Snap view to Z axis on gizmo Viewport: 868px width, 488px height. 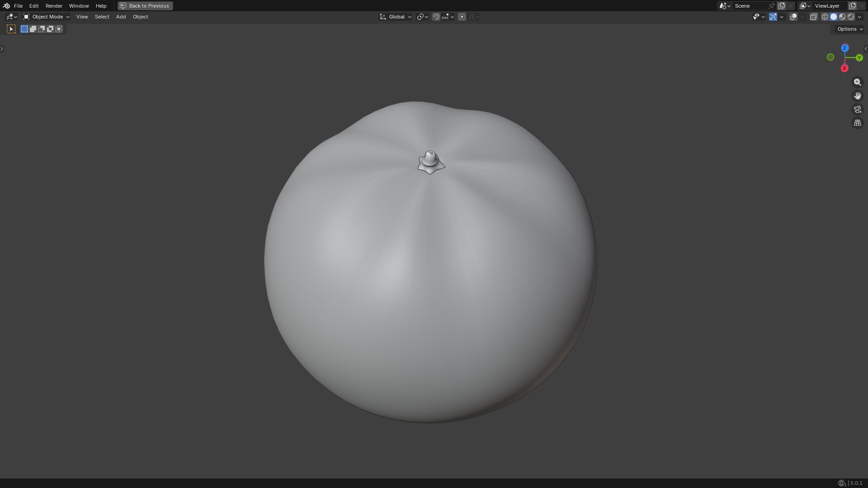[x=844, y=48]
